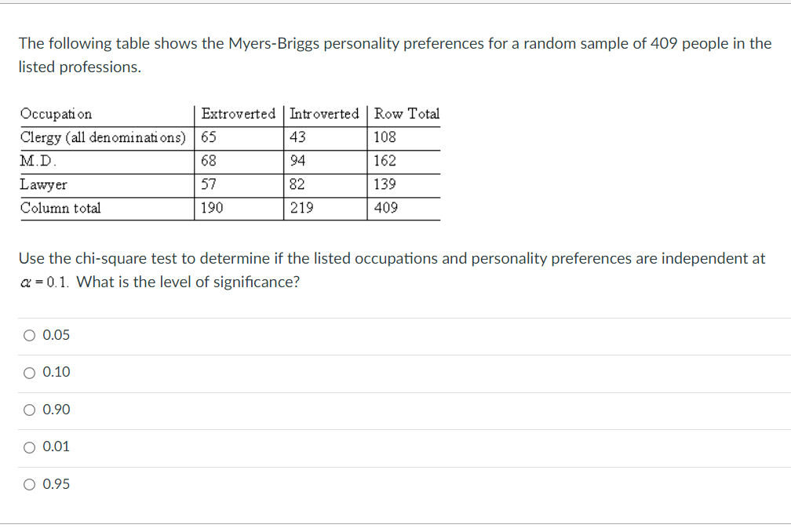Select the 0.95 answer option
The height and width of the screenshot is (532, 791).
pos(28,484)
